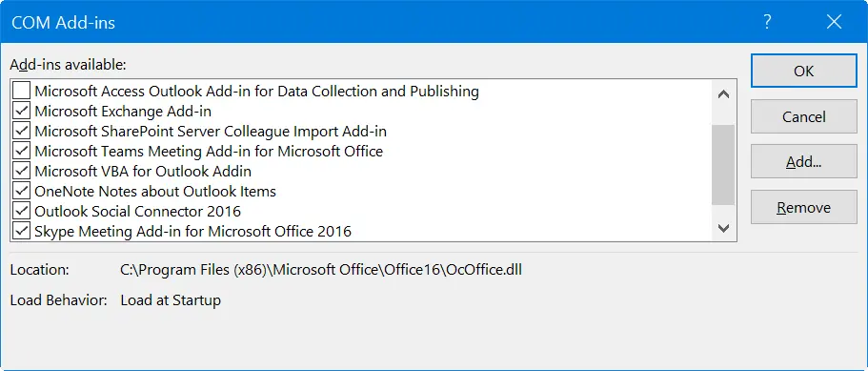This screenshot has height=371, width=868.
Task: Uncheck Microsoft Exchange Add-in
Action: click(22, 111)
